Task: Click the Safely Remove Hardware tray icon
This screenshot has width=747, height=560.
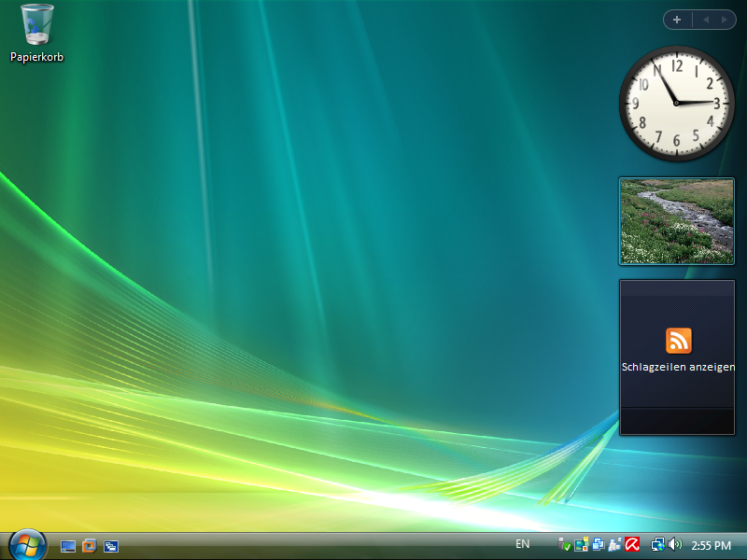Action: click(x=562, y=545)
